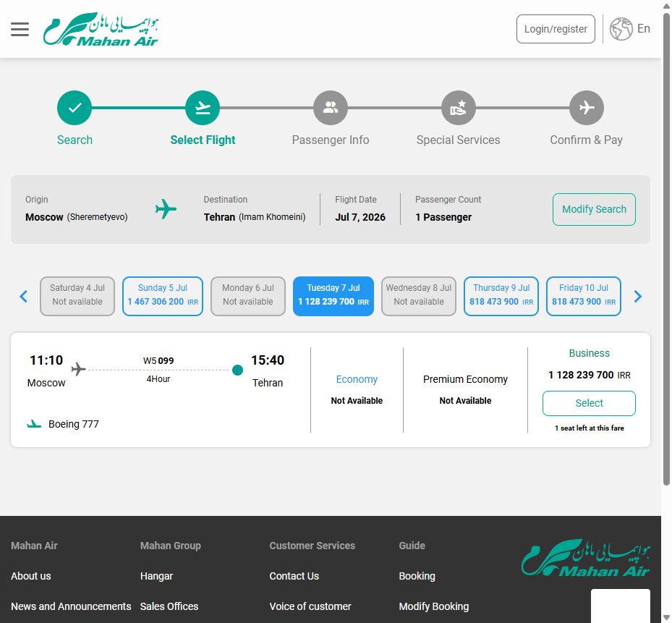672x623 pixels.
Task: Click the Passenger Info step icon
Action: (331, 108)
